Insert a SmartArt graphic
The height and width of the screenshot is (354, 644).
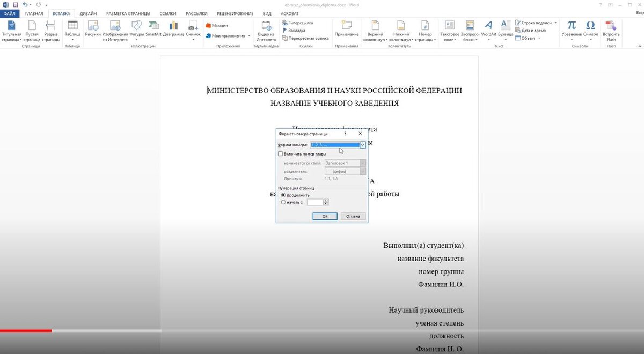click(153, 28)
